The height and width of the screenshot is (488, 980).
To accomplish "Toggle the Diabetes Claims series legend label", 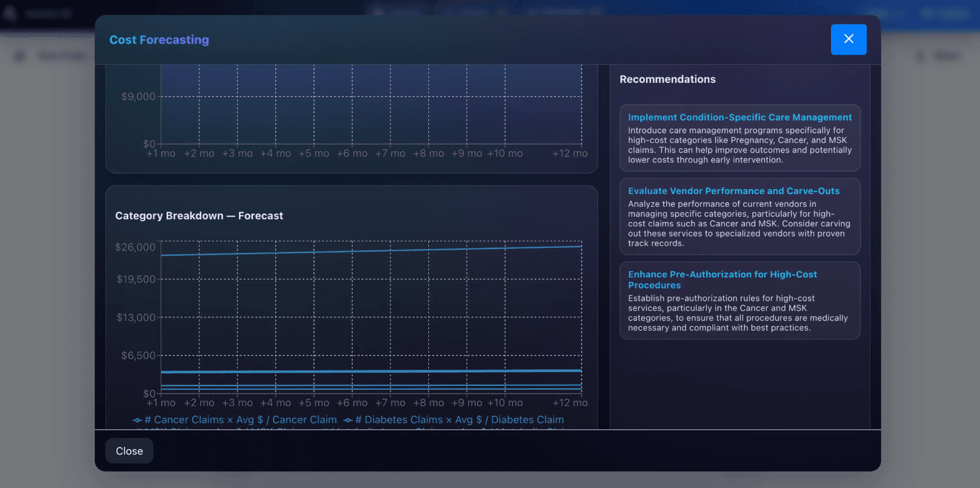I will (459, 420).
